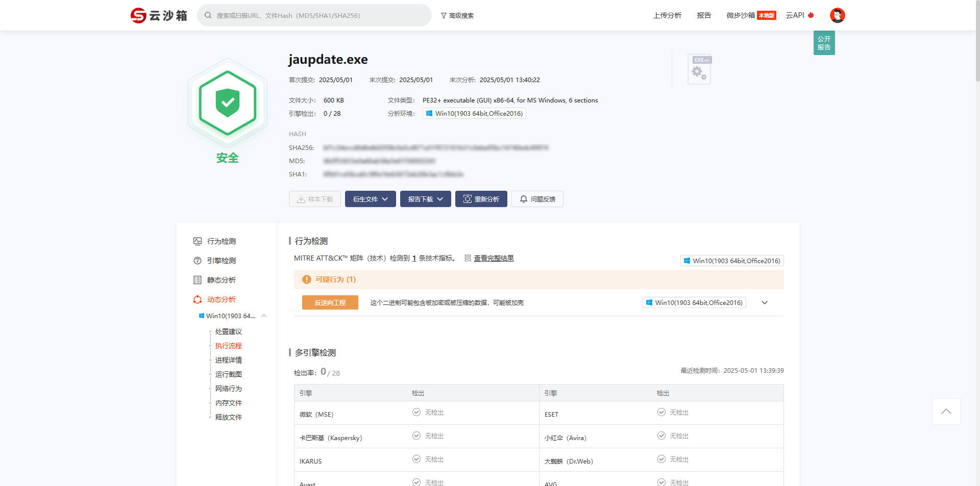The height and width of the screenshot is (486, 980).
Task: Click the back-to-top arrow button
Action: pos(946,412)
